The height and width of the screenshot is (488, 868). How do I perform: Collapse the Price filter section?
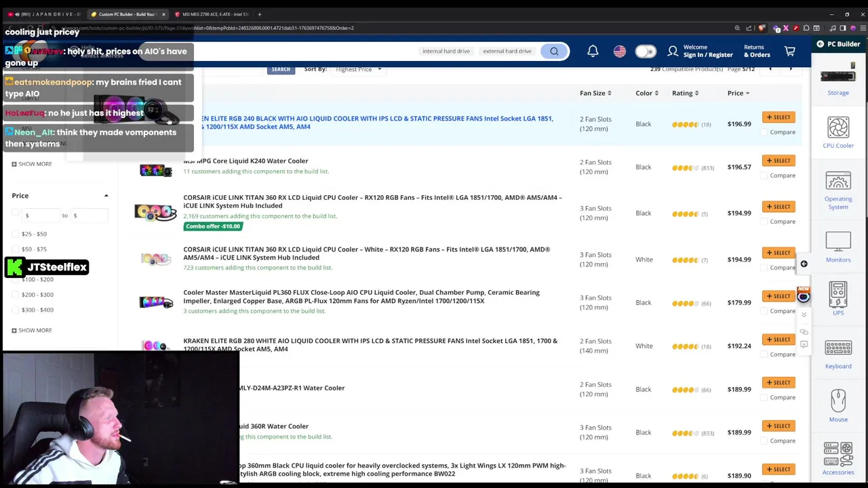[x=106, y=196]
